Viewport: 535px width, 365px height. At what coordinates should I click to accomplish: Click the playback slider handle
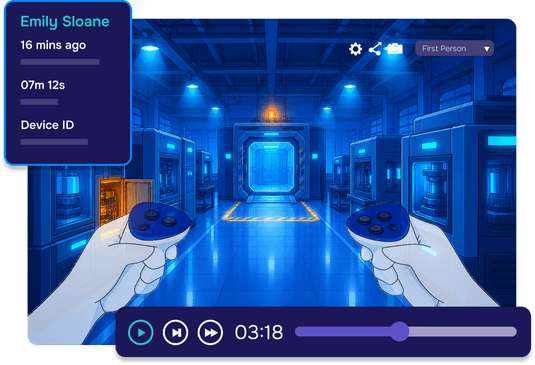click(399, 331)
